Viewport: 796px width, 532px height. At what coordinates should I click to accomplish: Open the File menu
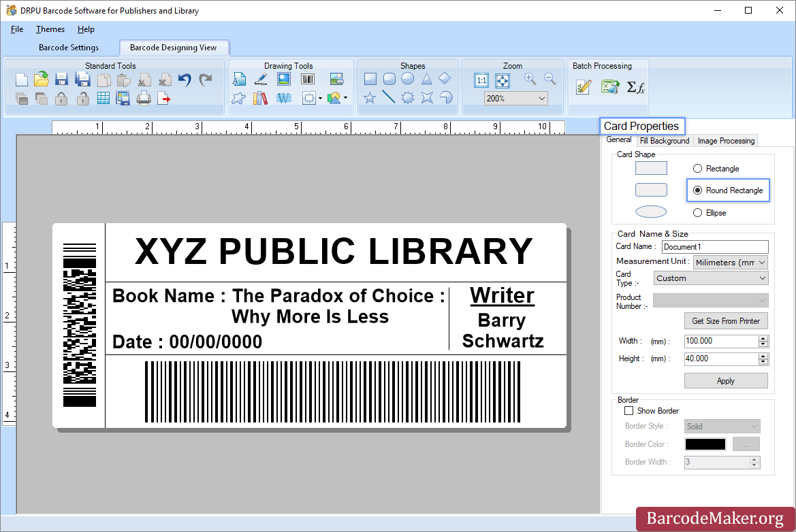[x=17, y=29]
